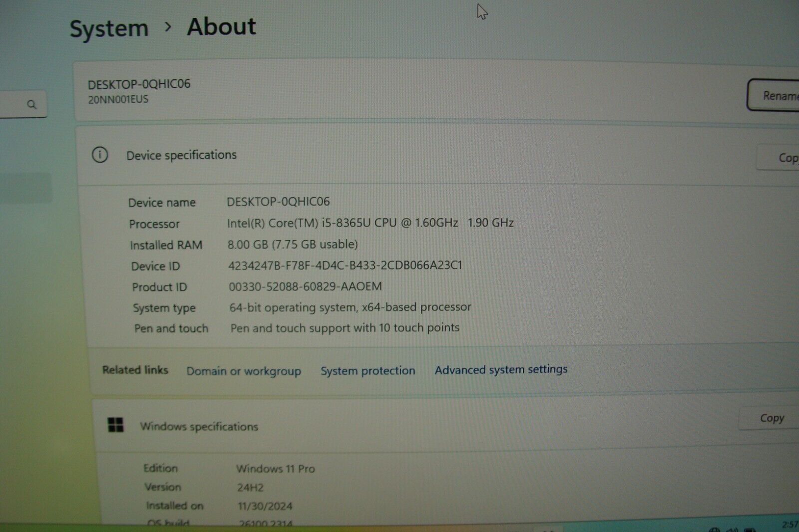Click the Processor label
Screen dimensions: 799x532
154,224
